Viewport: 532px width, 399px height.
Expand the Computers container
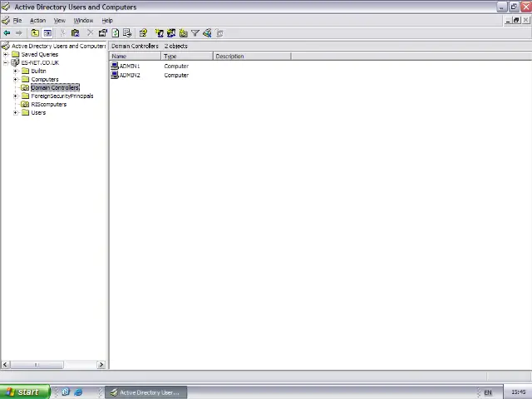point(15,80)
